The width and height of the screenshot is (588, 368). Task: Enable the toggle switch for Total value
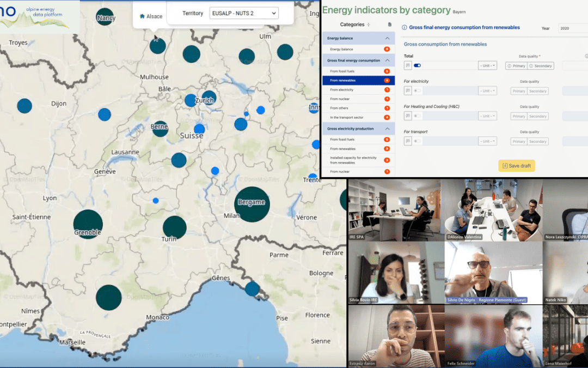click(418, 65)
